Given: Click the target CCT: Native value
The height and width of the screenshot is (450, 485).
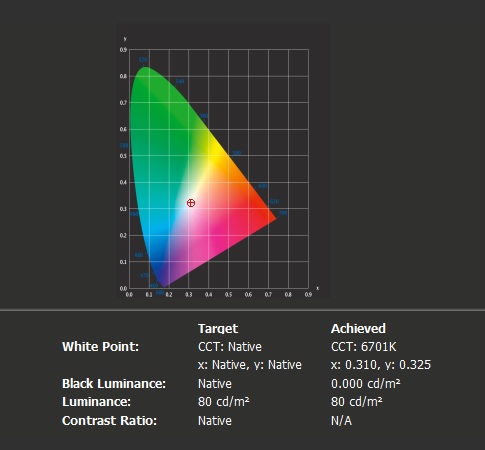Looking at the screenshot, I should [230, 347].
